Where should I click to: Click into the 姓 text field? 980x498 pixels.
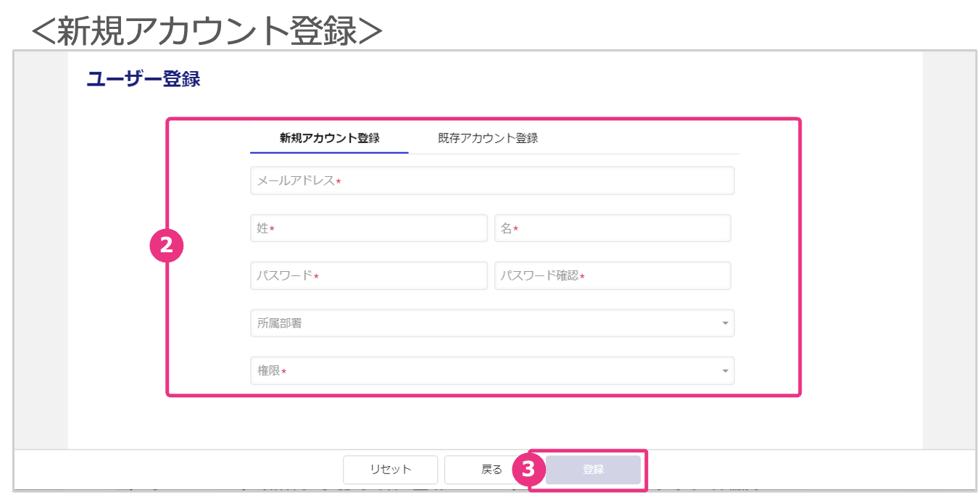pyautogui.click(x=369, y=228)
